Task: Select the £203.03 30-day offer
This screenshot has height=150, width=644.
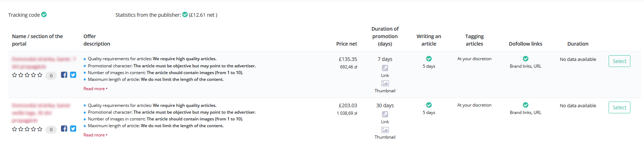Action: coord(619,108)
